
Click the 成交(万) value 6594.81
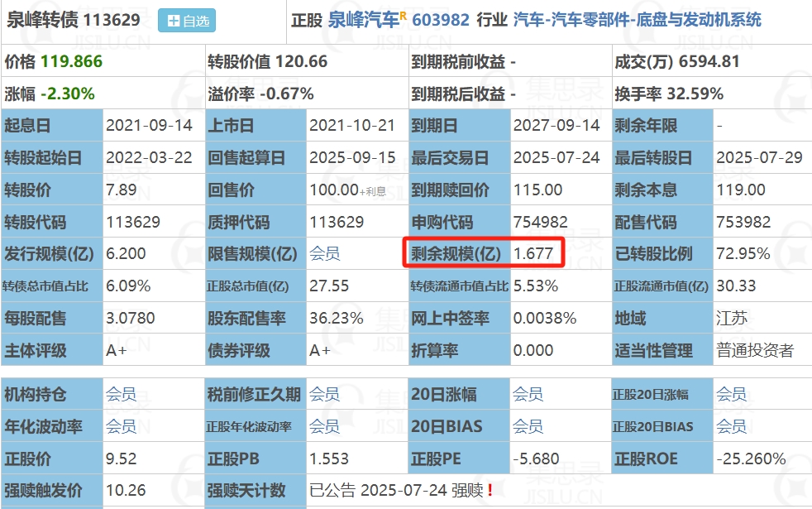click(x=709, y=62)
